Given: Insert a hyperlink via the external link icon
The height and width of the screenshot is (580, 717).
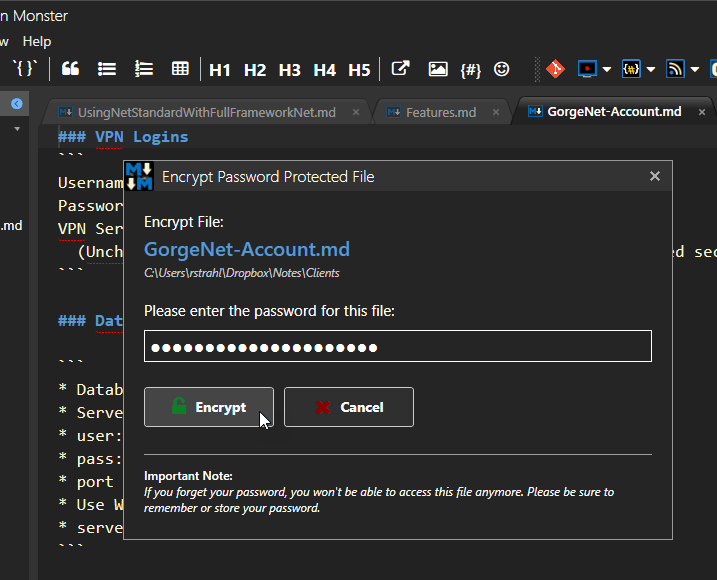Looking at the screenshot, I should [401, 69].
